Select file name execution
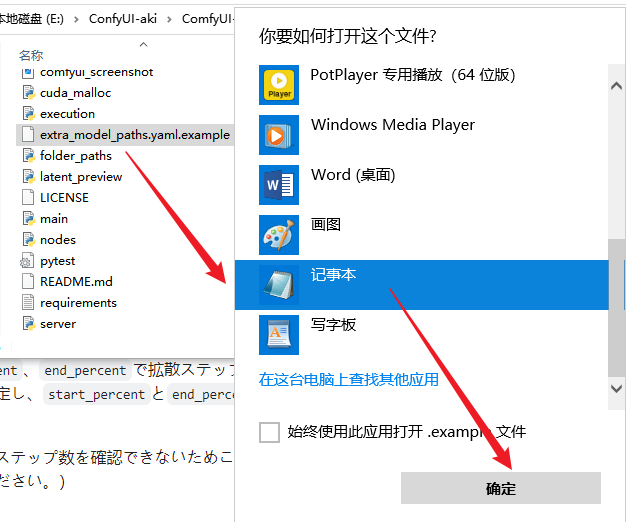The height and width of the screenshot is (522, 626). click(x=67, y=114)
